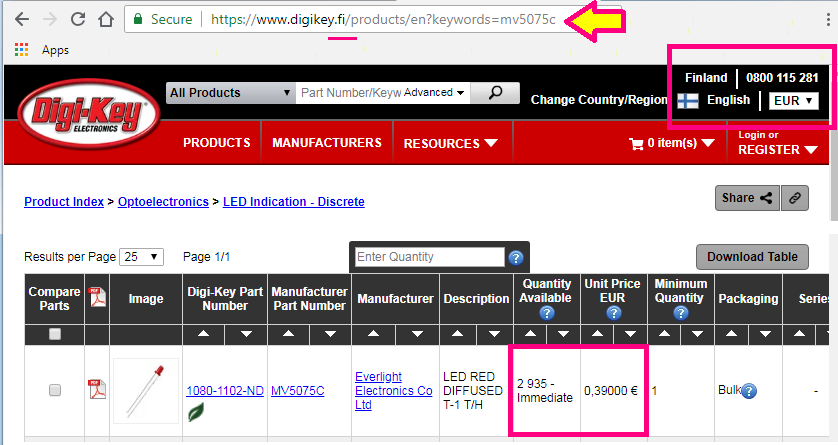Sort Description column ascending
Image resolution: width=838 pixels, height=445 pixels.
coord(457,334)
